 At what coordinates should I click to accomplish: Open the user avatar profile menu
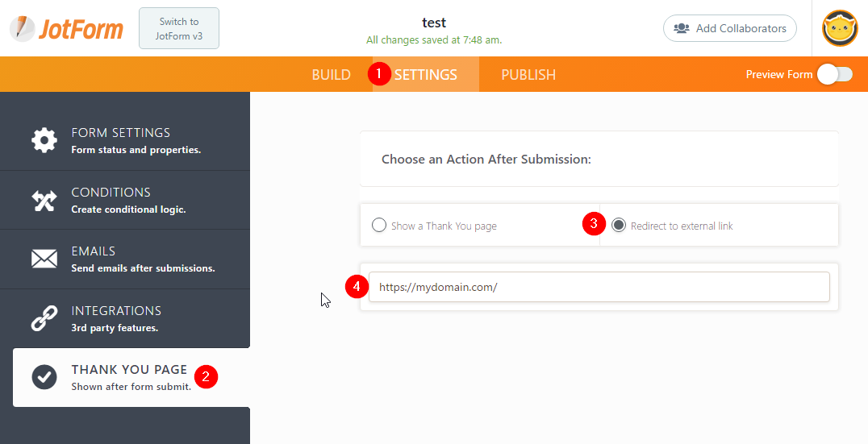pos(839,28)
